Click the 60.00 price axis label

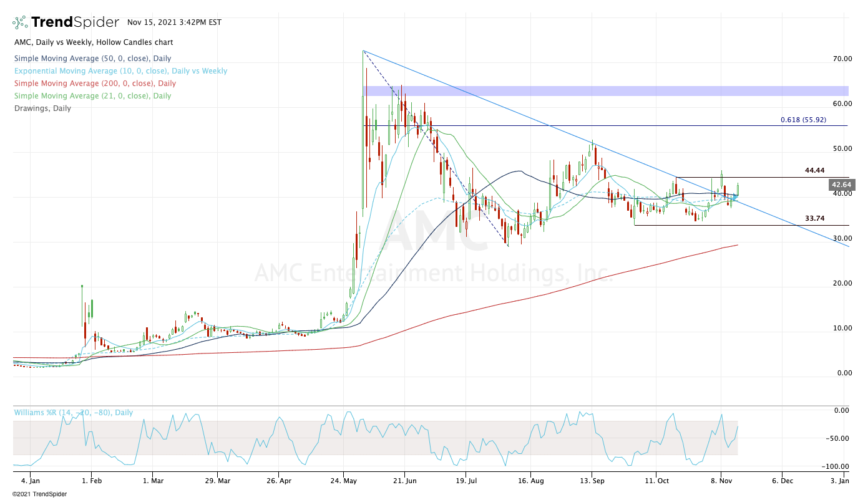842,103
